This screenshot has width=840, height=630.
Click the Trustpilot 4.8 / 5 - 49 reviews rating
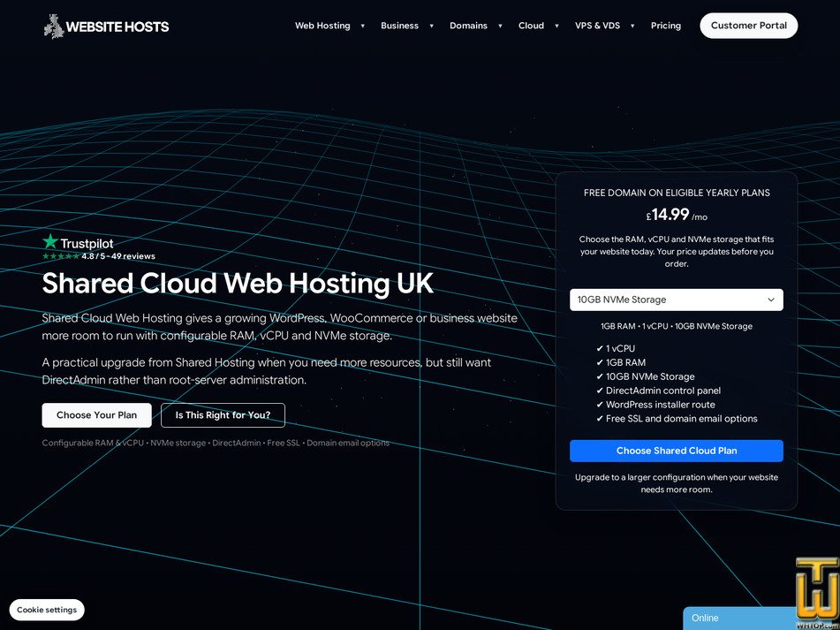coord(99,256)
